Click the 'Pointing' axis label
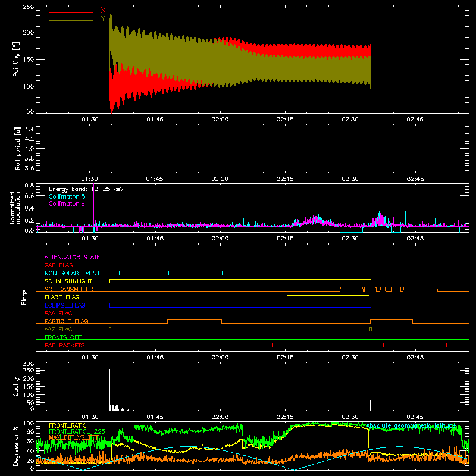The height and width of the screenshot is (476, 476). point(16,59)
